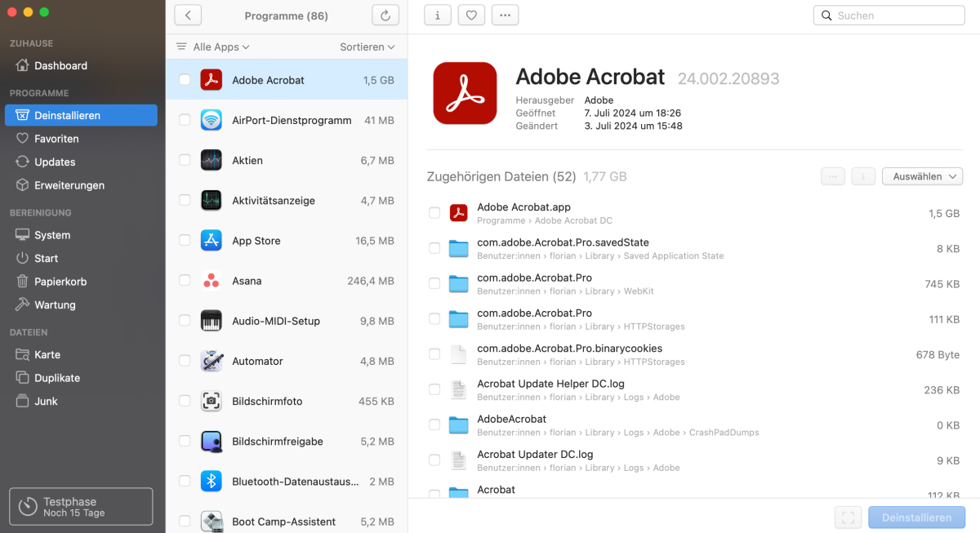The width and height of the screenshot is (980, 533).
Task: Tick the Asana checkbox
Action: coord(185,281)
